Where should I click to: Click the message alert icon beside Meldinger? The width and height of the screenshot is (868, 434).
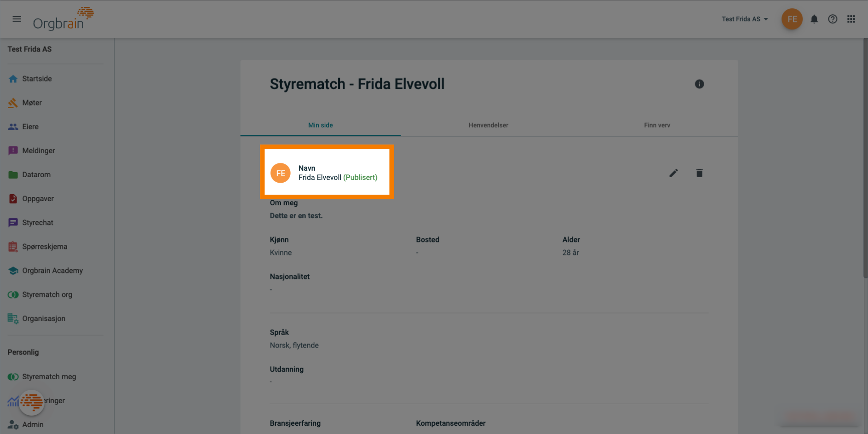[x=13, y=150]
